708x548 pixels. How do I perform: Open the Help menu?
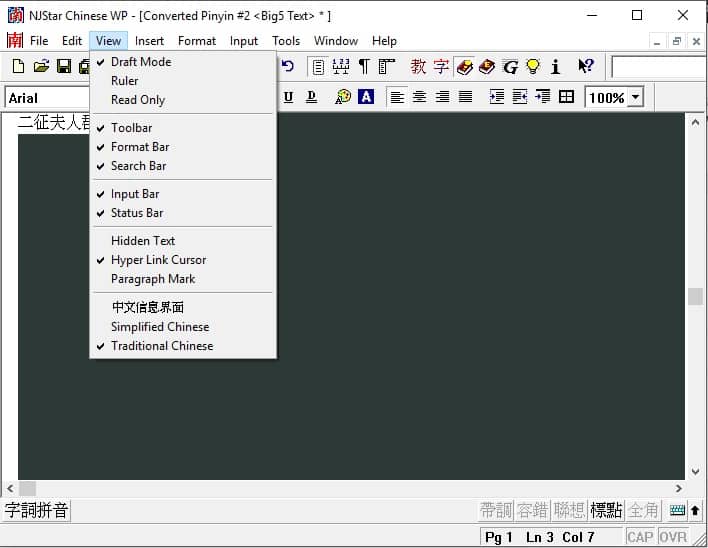coord(384,41)
